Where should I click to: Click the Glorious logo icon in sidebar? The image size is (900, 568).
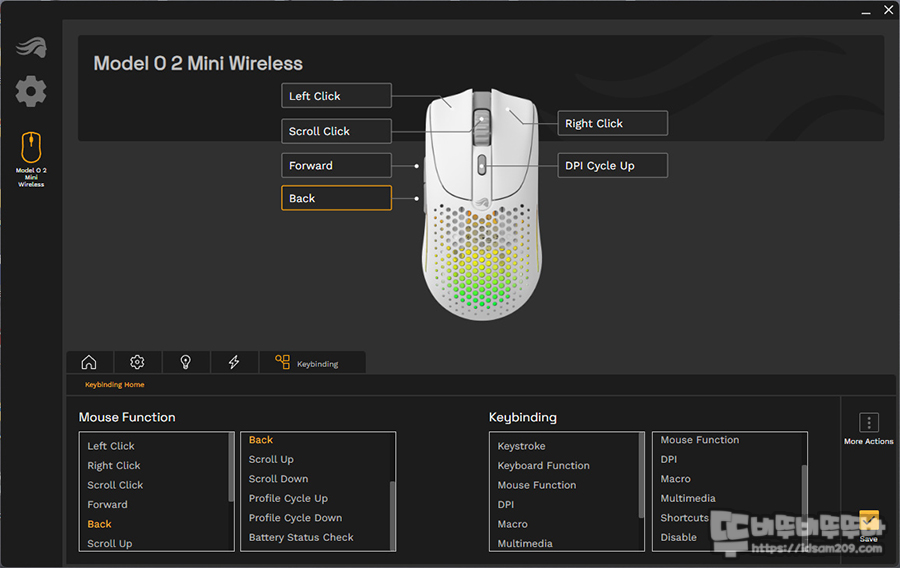31,47
